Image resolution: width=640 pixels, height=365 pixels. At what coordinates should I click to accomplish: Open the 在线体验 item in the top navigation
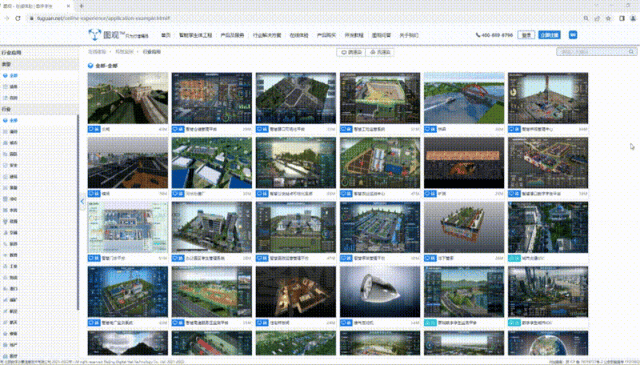(x=299, y=35)
